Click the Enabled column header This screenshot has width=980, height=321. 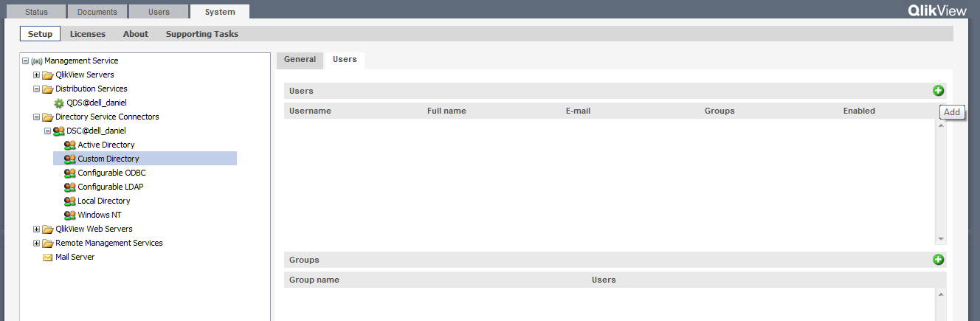click(x=859, y=111)
